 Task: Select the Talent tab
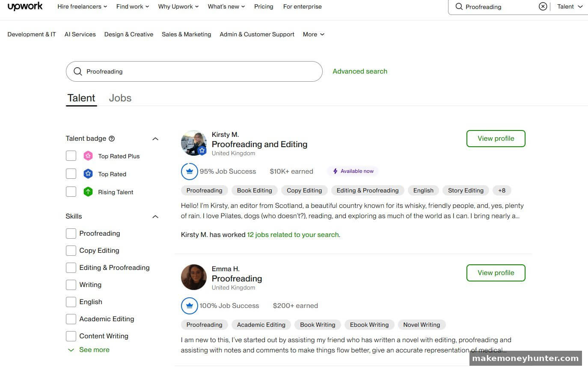81,98
